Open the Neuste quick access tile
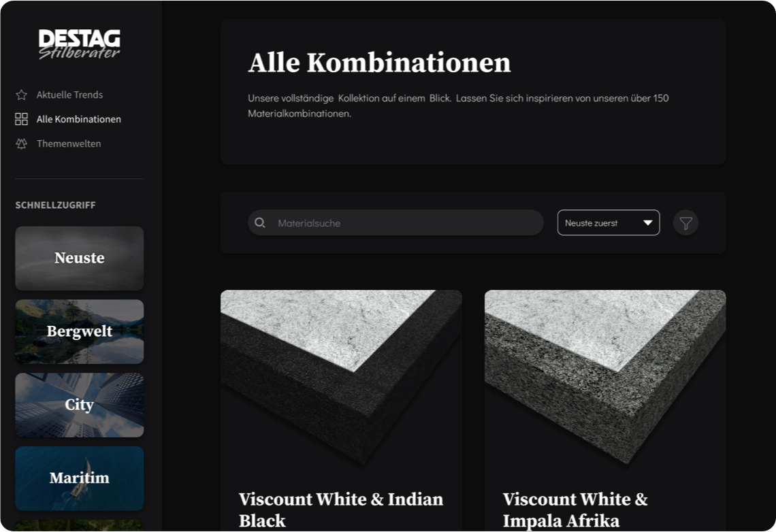The width and height of the screenshot is (776, 532). 79,258
